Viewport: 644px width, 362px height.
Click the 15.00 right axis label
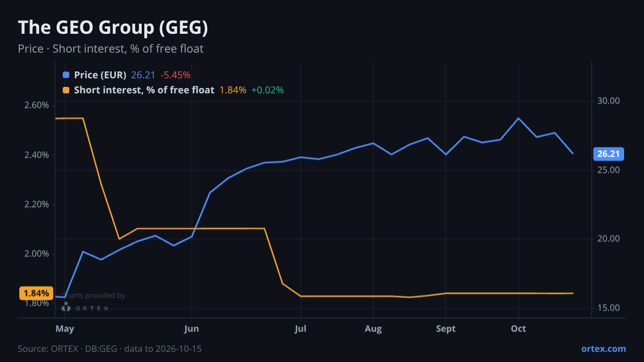[609, 308]
